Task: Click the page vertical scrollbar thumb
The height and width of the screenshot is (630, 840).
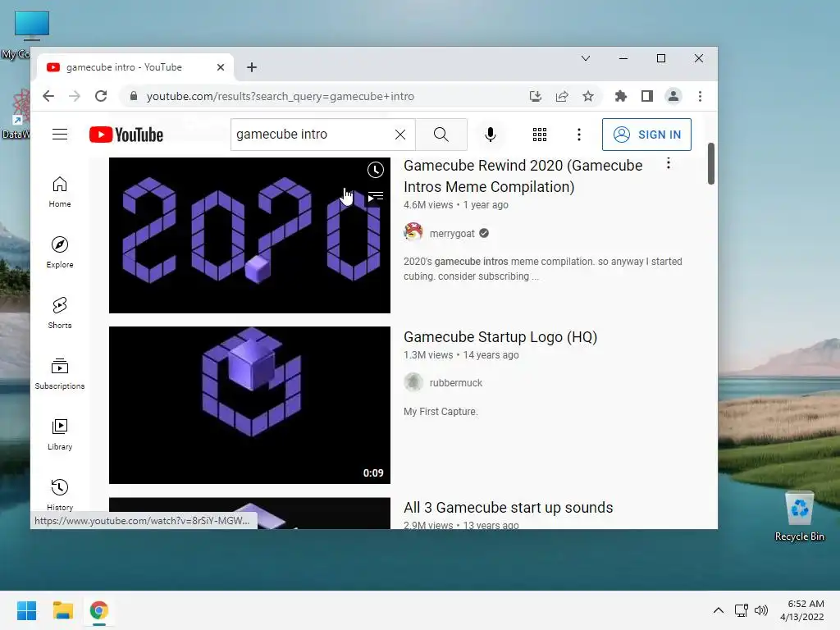Action: pyautogui.click(x=711, y=163)
